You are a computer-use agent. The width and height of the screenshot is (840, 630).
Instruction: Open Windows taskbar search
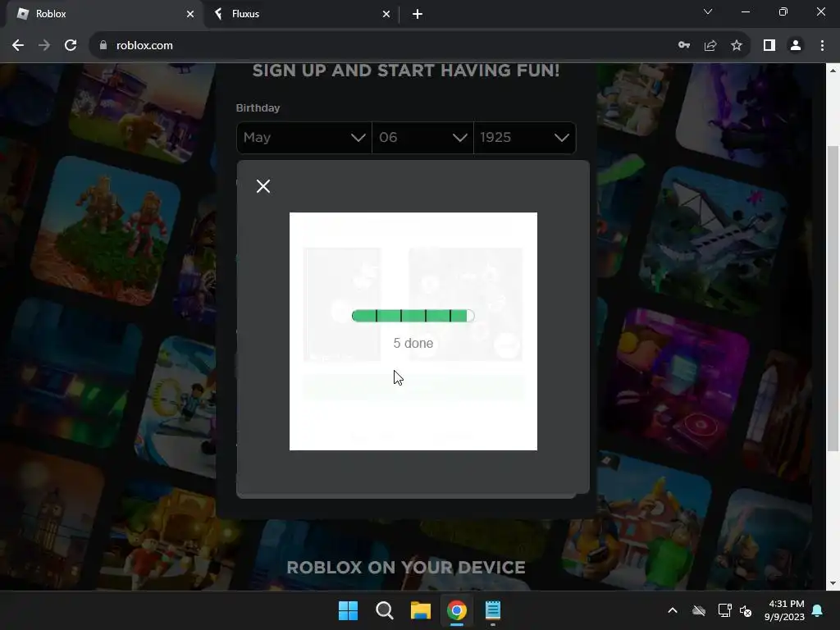(384, 610)
